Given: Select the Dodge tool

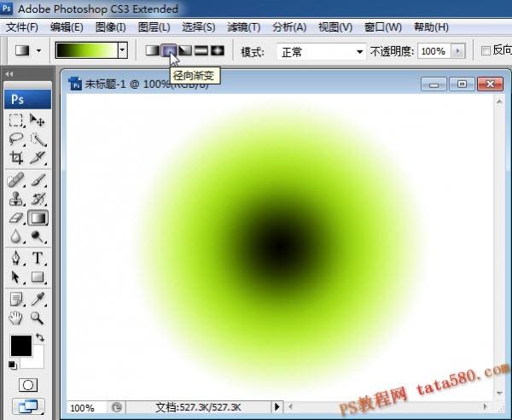Looking at the screenshot, I should [x=38, y=236].
